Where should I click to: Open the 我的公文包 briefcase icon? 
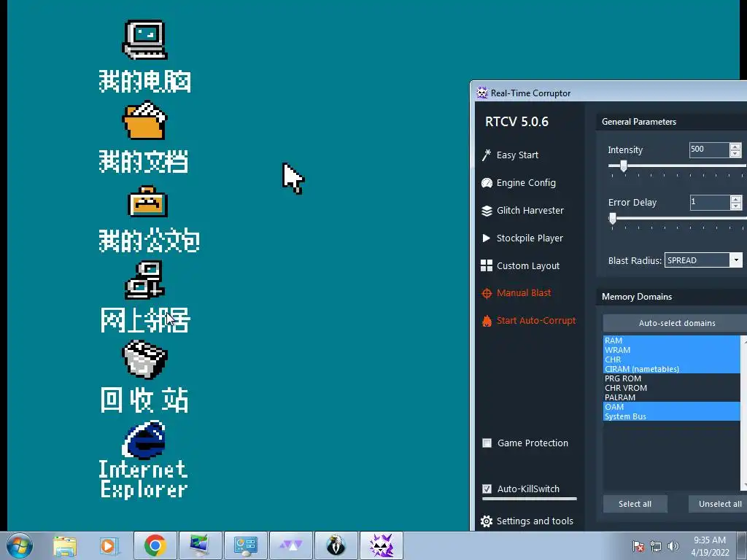tap(147, 201)
